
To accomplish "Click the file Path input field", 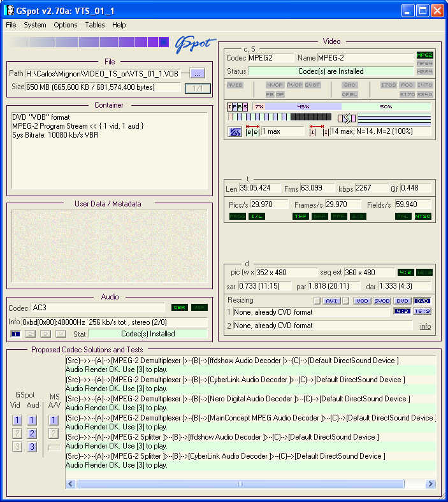I will click(103, 74).
